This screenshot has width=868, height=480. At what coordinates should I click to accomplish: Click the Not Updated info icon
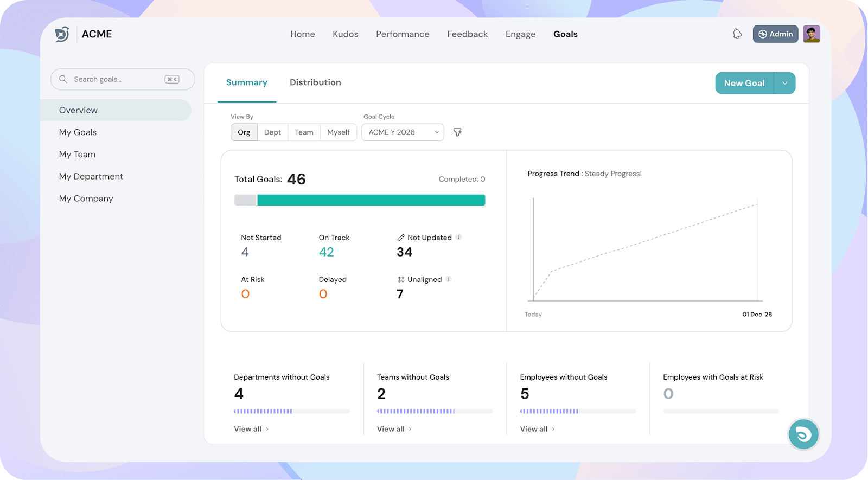point(458,237)
